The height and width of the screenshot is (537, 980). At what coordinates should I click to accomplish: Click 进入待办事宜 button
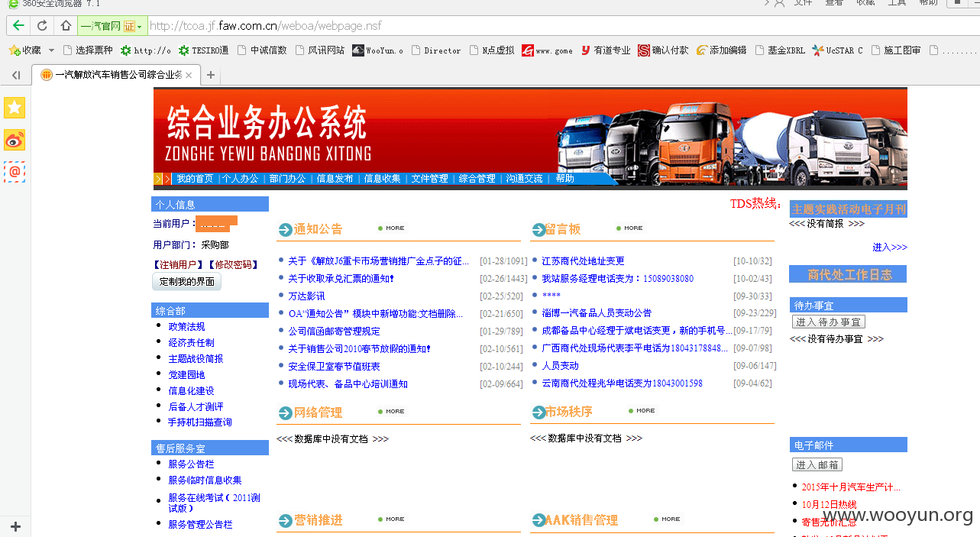pos(828,322)
